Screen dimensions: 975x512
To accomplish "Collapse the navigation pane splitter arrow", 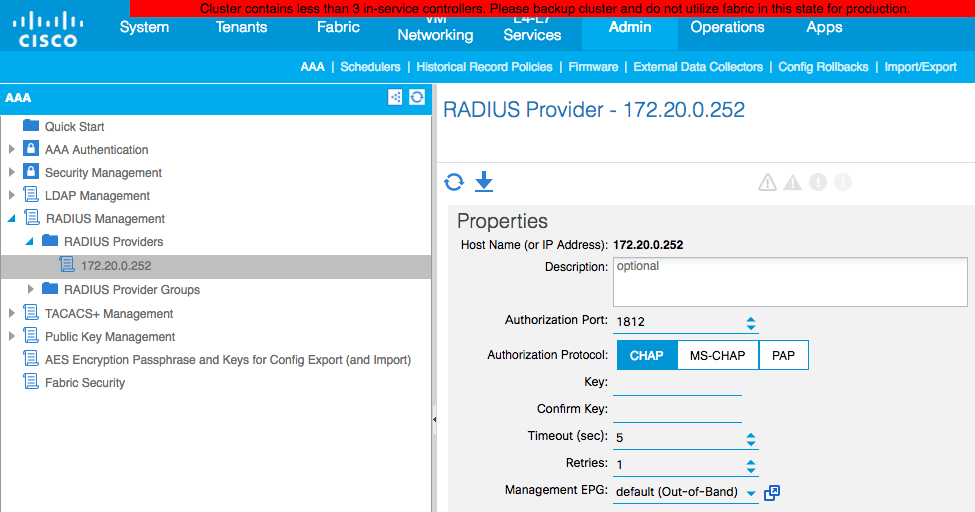I will click(x=434, y=419).
